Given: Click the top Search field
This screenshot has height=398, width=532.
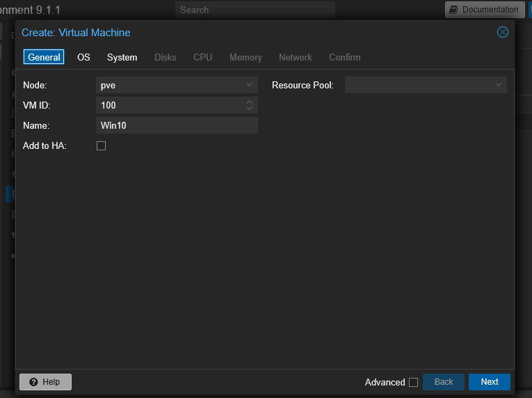Looking at the screenshot, I should point(255,10).
